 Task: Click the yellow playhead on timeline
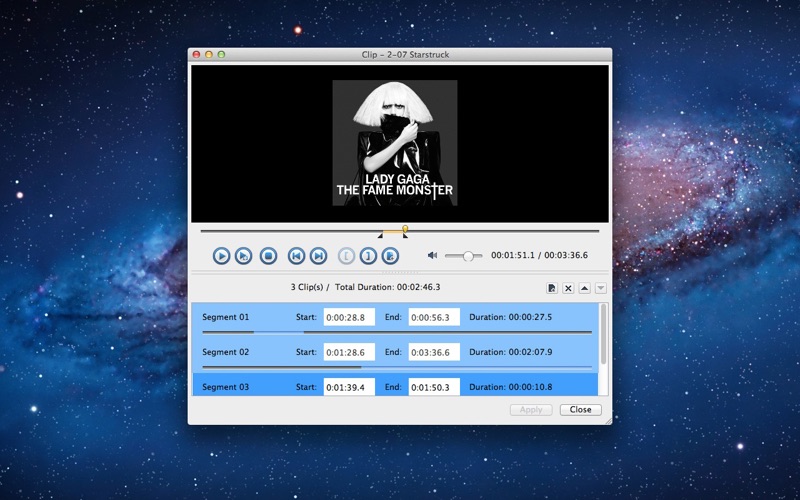(405, 229)
